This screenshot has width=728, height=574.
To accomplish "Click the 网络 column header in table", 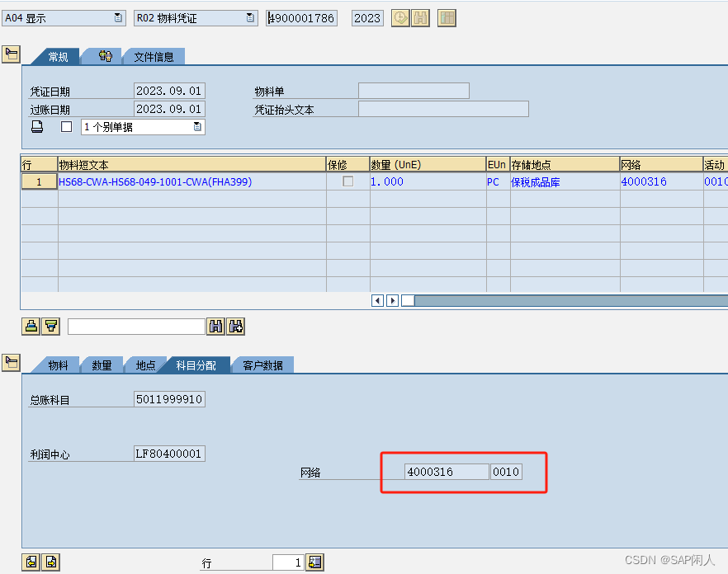I will point(662,165).
